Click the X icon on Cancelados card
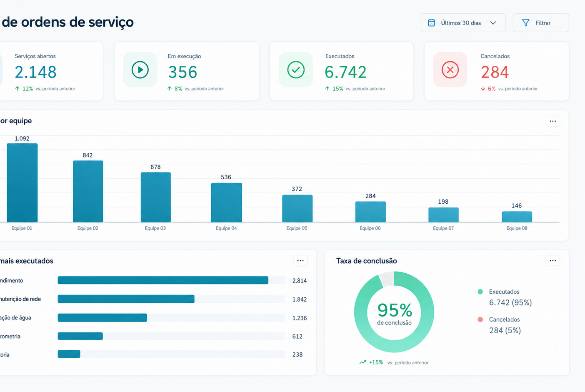Image resolution: width=585 pixels, height=392 pixels. (450, 70)
